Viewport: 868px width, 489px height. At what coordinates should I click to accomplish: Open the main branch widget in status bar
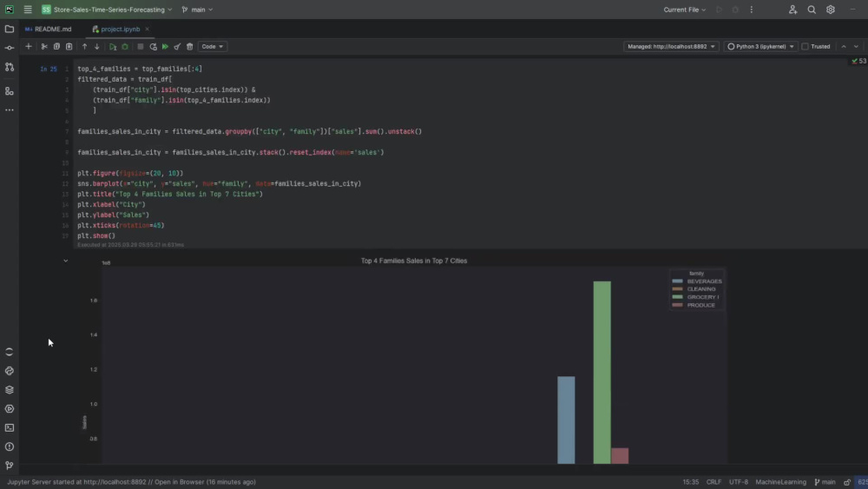point(825,482)
